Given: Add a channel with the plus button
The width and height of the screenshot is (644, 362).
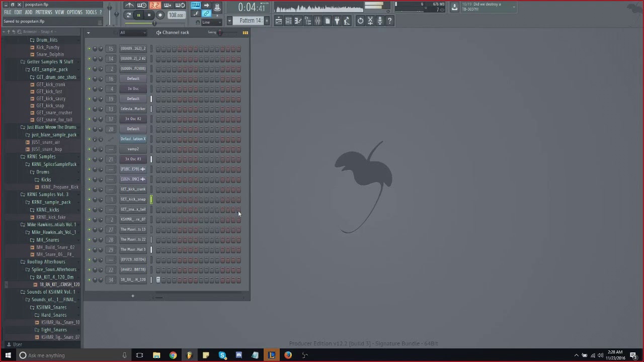Looking at the screenshot, I should point(133,296).
